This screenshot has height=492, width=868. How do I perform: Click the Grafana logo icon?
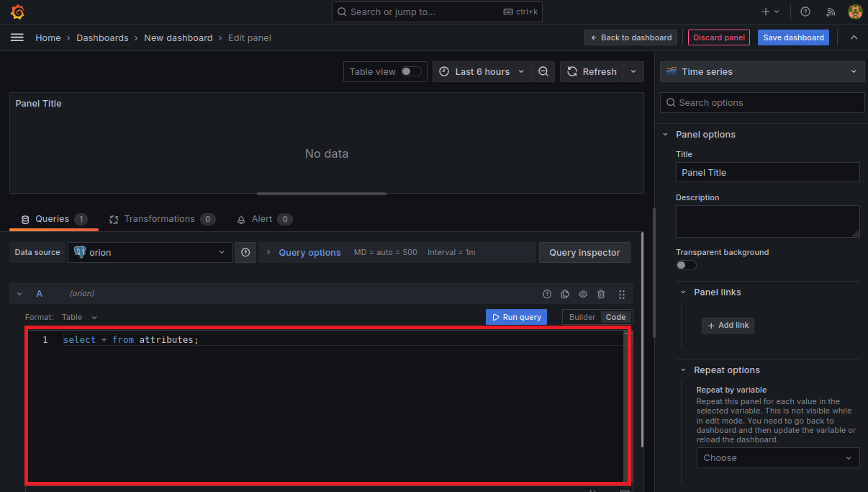(18, 12)
